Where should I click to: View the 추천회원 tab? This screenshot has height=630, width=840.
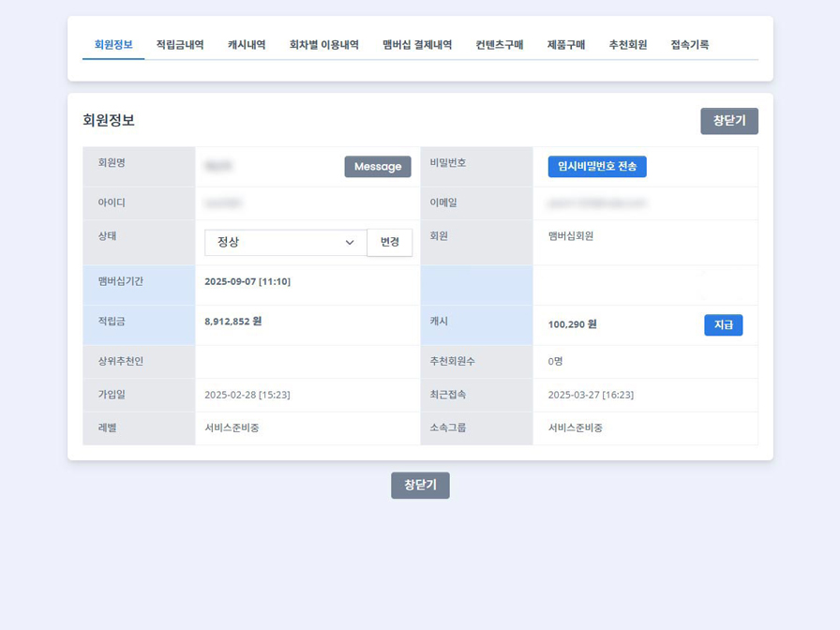tap(626, 42)
